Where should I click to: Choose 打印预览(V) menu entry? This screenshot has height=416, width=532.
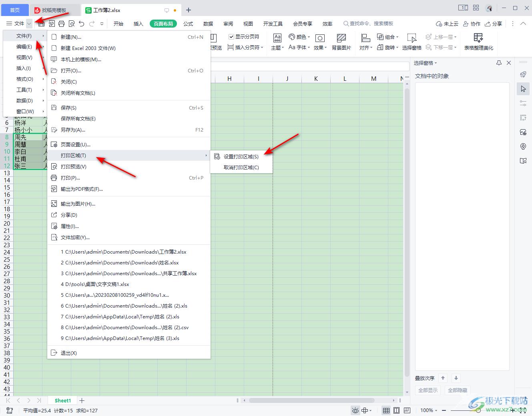click(x=129, y=167)
